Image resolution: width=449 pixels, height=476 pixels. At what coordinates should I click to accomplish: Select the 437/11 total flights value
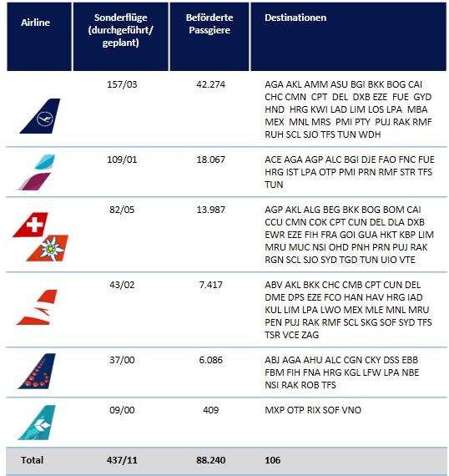coord(122,460)
